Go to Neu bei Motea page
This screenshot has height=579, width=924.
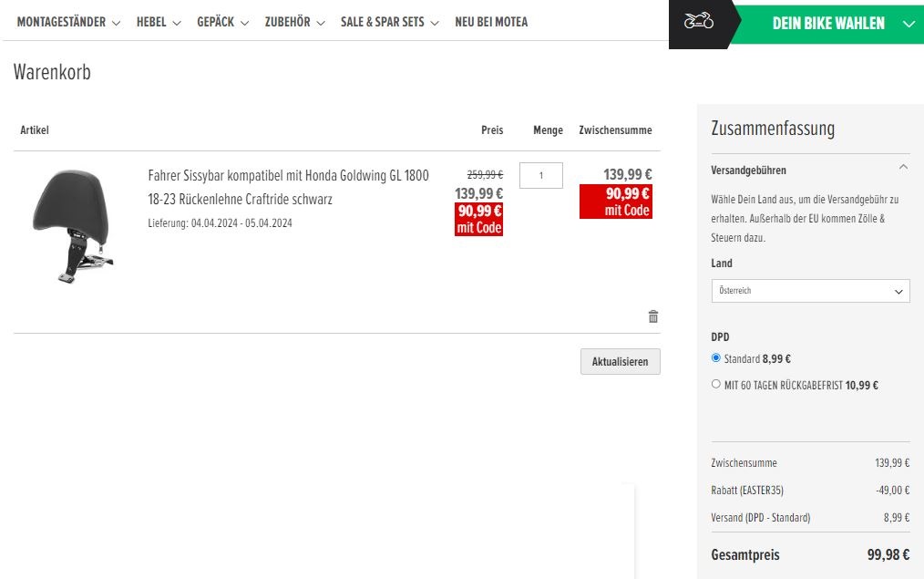click(x=491, y=22)
